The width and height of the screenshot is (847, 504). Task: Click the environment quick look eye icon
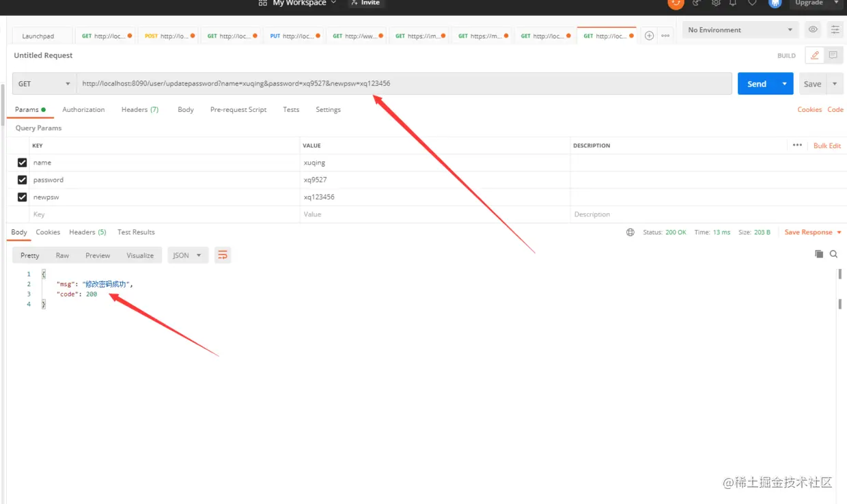[813, 29]
